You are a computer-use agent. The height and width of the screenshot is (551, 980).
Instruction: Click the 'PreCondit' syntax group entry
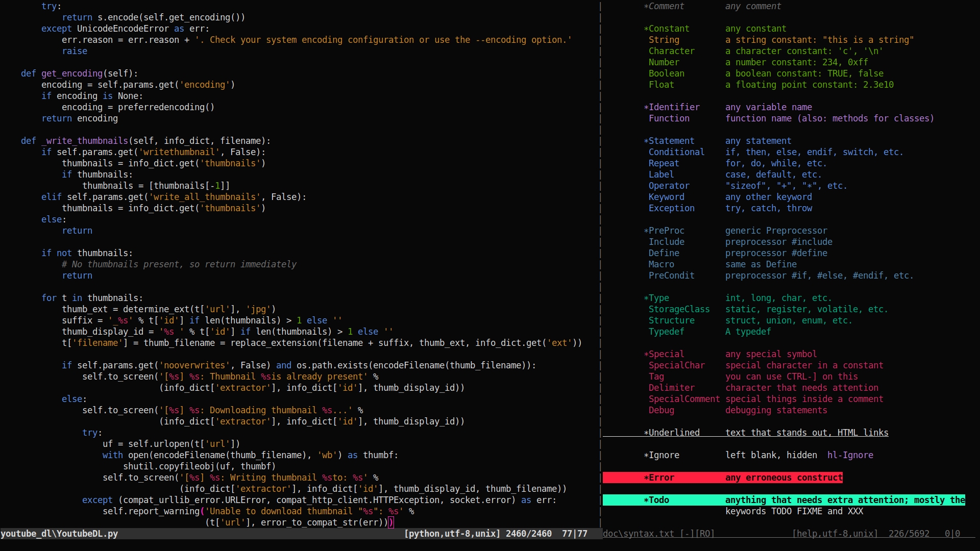coord(671,275)
